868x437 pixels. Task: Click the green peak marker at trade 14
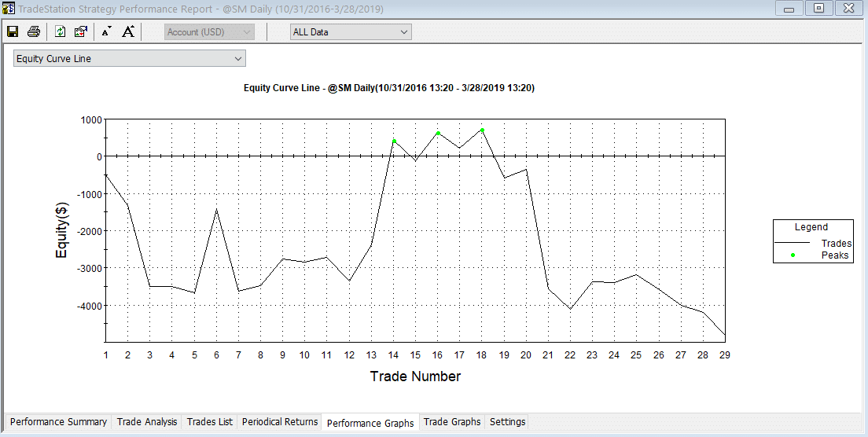pos(394,141)
